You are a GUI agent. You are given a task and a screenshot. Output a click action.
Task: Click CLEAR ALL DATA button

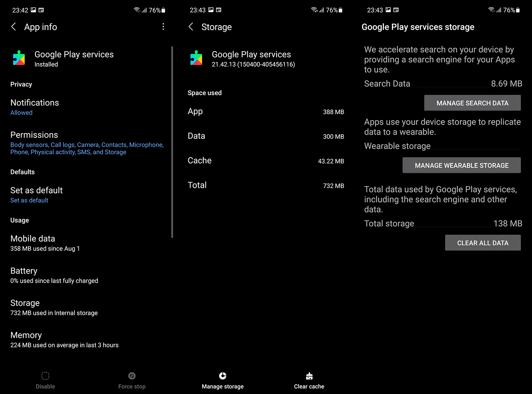(483, 243)
